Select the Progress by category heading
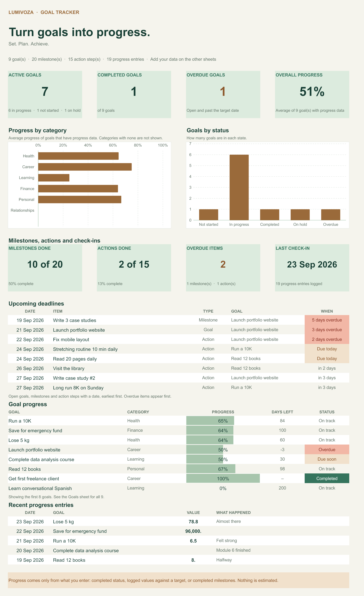 pos(37,130)
